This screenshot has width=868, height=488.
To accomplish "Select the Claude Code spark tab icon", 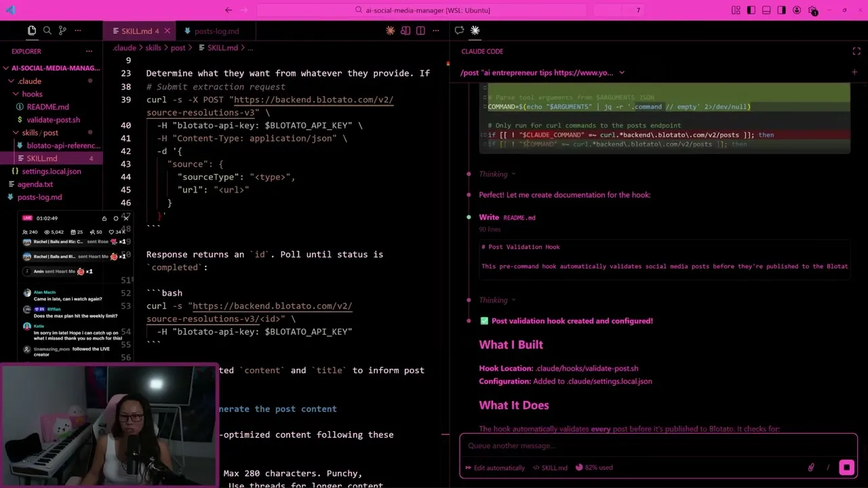I will (x=475, y=30).
